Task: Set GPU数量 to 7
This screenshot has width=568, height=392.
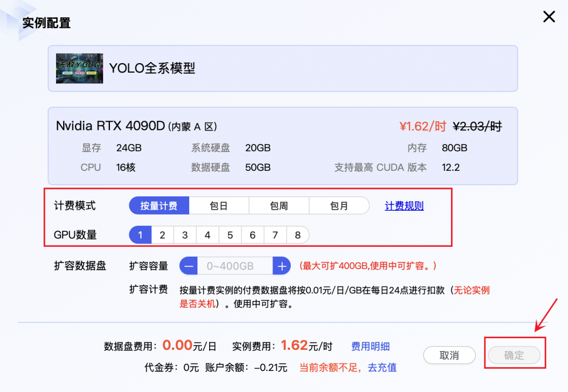Action: 275,235
